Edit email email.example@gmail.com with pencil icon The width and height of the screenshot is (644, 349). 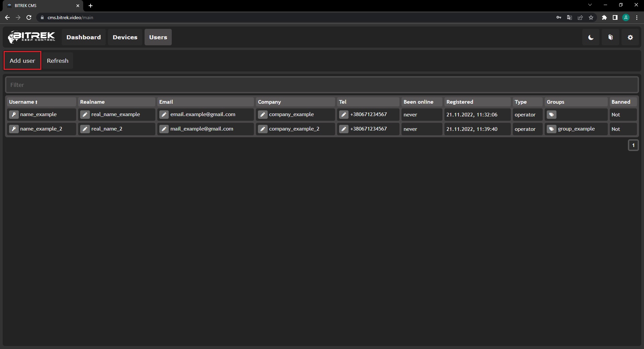[164, 114]
